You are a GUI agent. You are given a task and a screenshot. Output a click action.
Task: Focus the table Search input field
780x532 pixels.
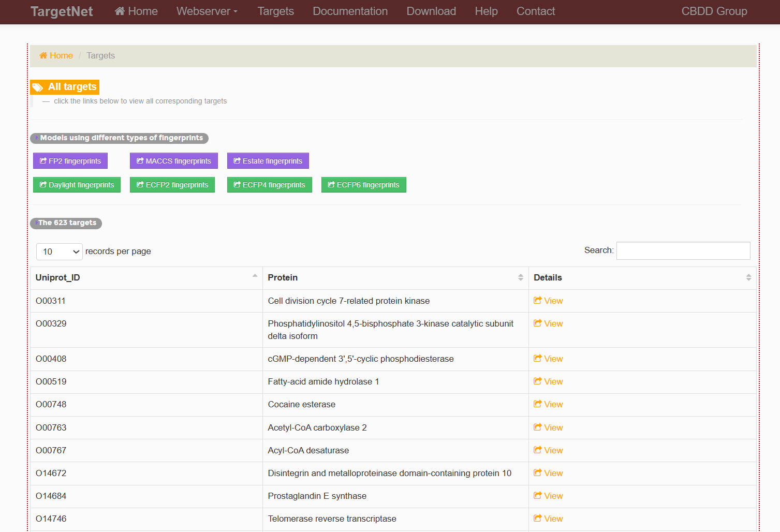[x=683, y=250]
